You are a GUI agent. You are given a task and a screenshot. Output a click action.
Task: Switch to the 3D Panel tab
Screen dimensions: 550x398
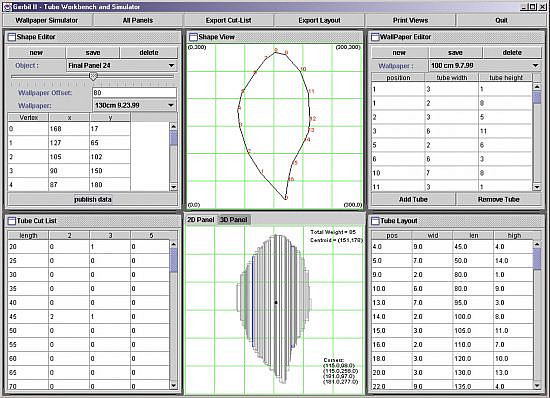click(234, 220)
